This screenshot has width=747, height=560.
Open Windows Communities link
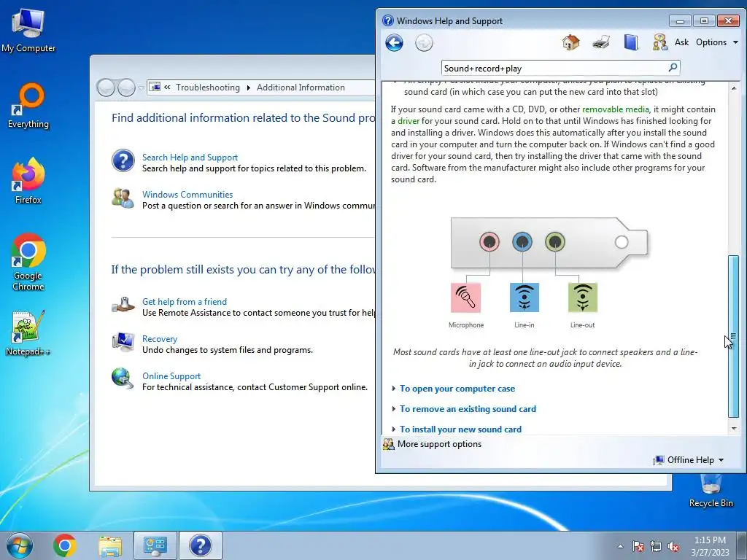(187, 194)
